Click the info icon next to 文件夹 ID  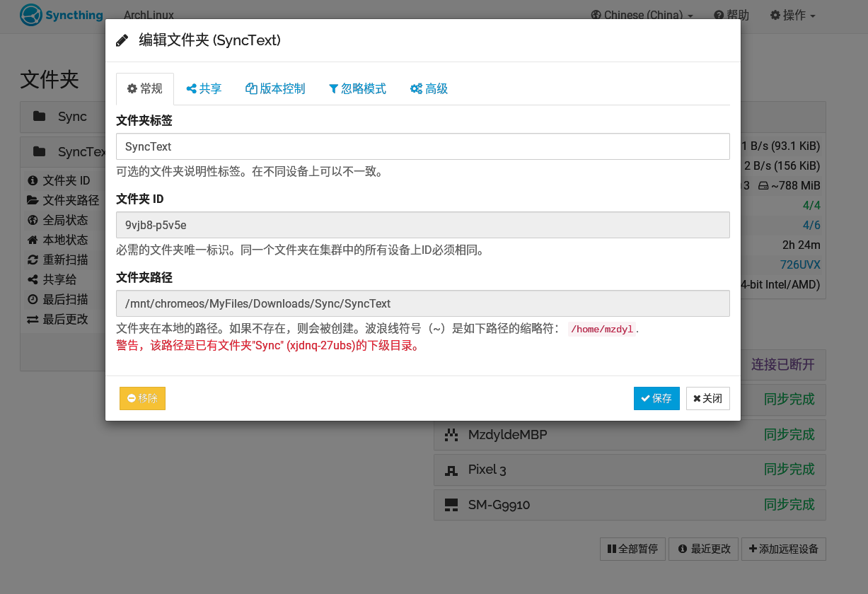pyautogui.click(x=32, y=180)
